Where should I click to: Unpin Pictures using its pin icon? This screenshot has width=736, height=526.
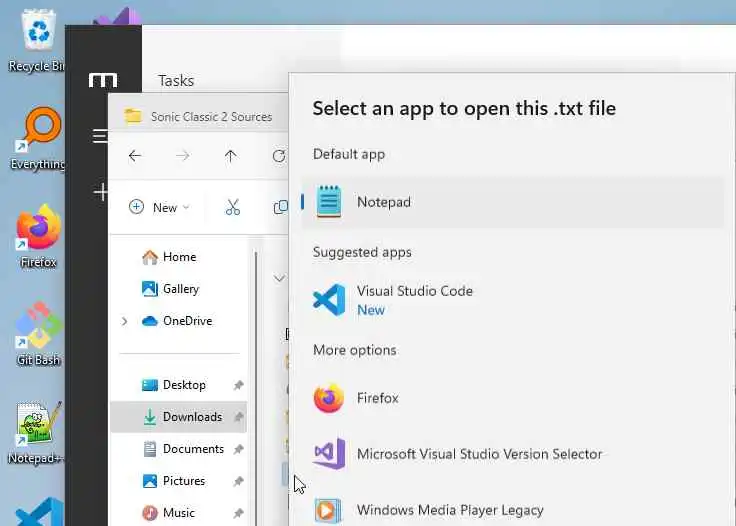click(238, 481)
